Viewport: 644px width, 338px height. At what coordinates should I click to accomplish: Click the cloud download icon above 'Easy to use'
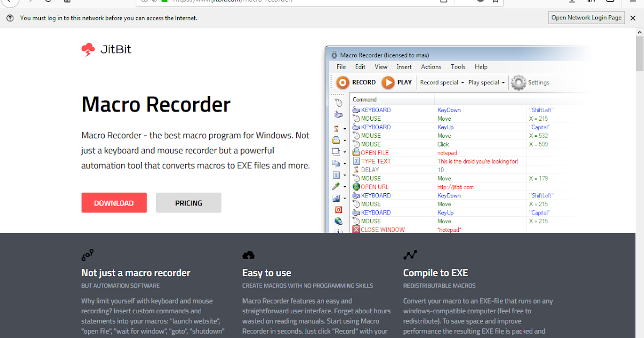[x=248, y=255]
